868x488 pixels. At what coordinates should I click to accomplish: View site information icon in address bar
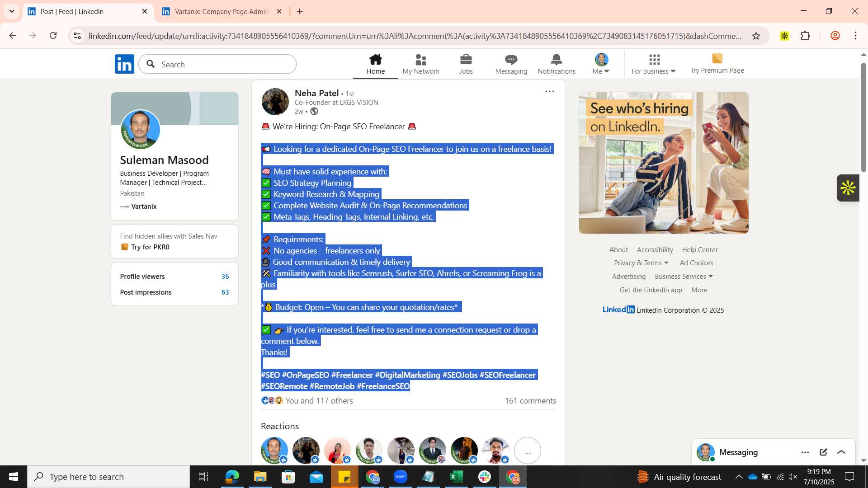click(x=77, y=36)
